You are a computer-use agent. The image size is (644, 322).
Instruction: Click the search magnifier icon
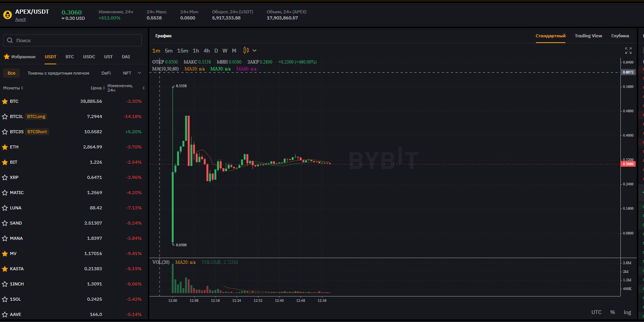[10, 40]
